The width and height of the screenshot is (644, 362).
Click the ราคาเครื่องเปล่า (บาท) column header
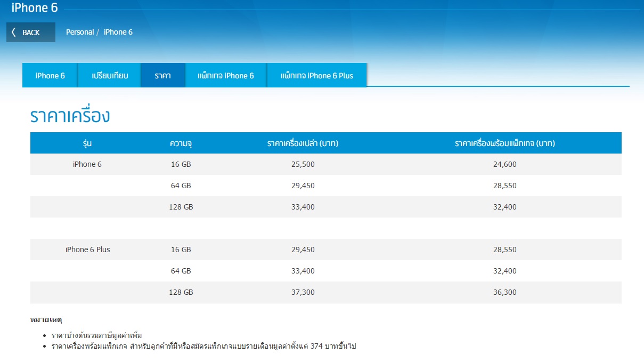(303, 143)
